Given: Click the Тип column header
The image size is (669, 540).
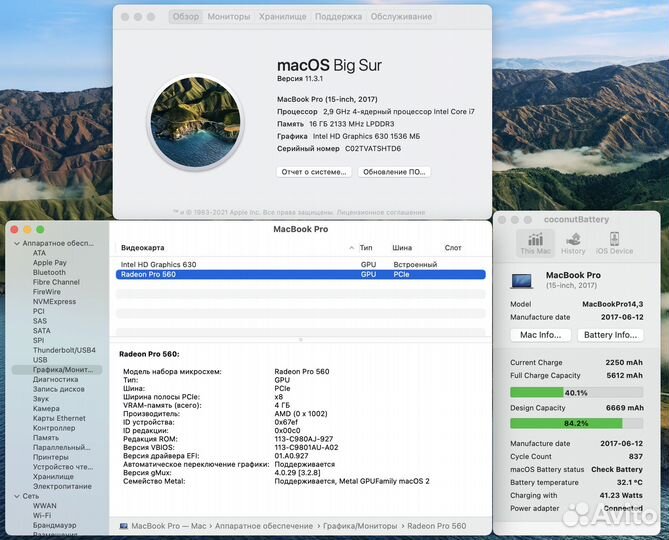Looking at the screenshot, I should point(366,248).
